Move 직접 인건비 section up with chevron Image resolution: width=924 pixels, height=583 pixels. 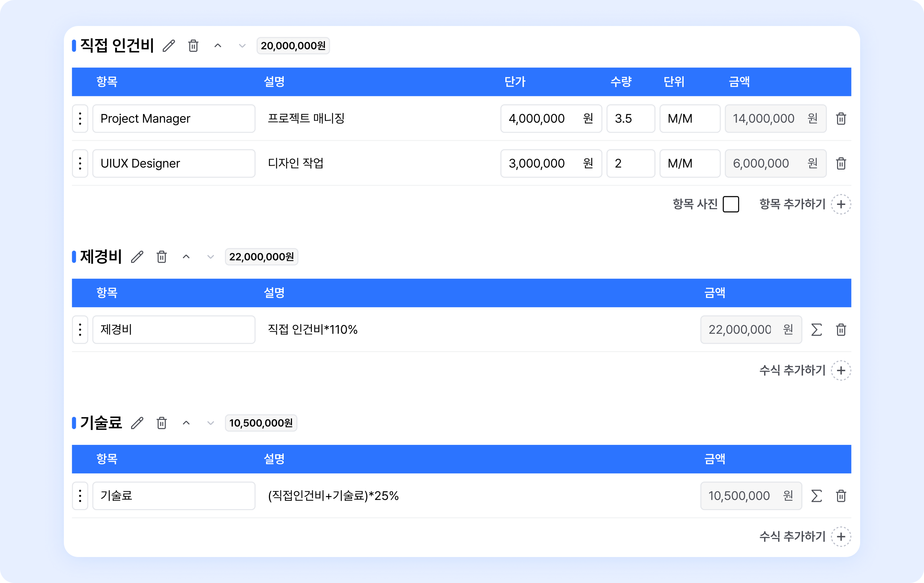pos(218,46)
